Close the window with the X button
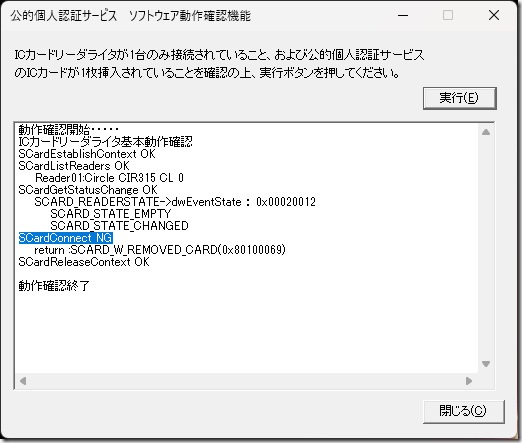This screenshot has width=522, height=443. click(x=494, y=15)
